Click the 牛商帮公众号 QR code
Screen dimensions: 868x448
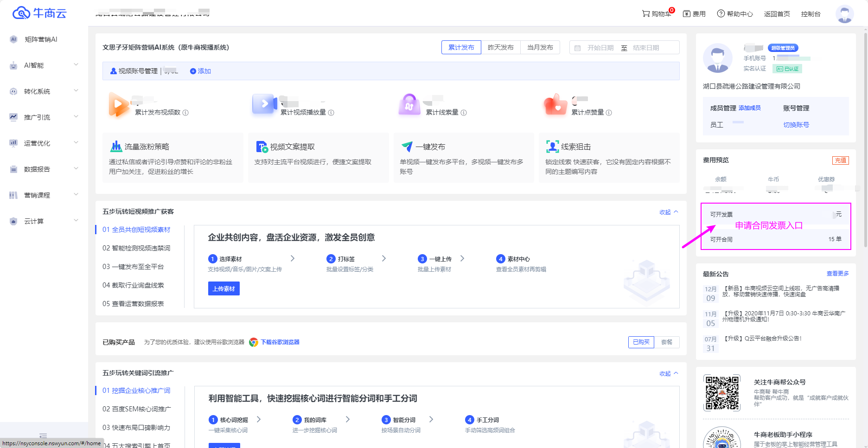tap(722, 393)
